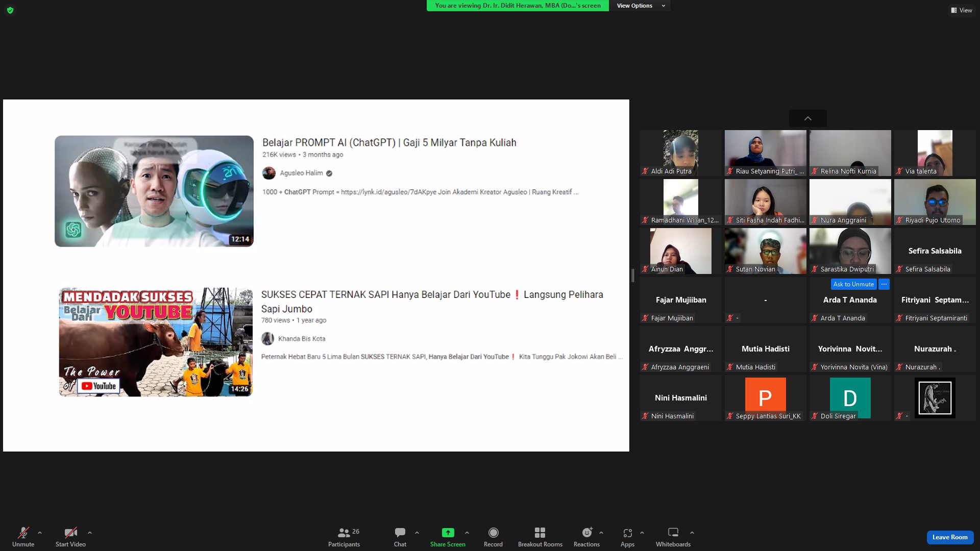980x551 pixels.
Task: Open the Participants panel icon
Action: pyautogui.click(x=344, y=533)
